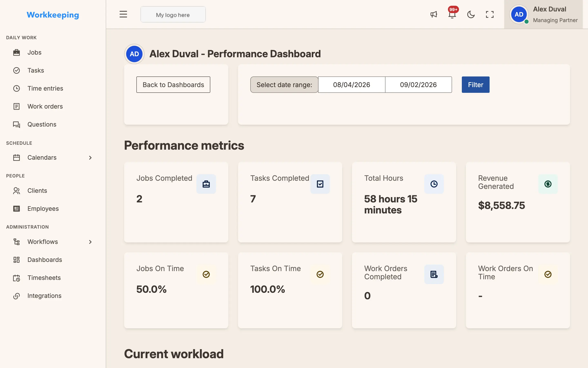Click the check icon on Jobs On Time card

click(206, 274)
